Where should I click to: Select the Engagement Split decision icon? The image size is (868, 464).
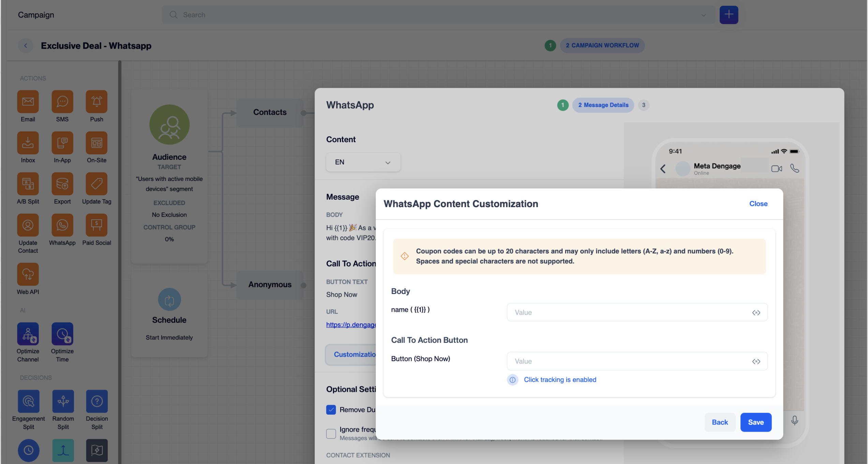point(29,401)
